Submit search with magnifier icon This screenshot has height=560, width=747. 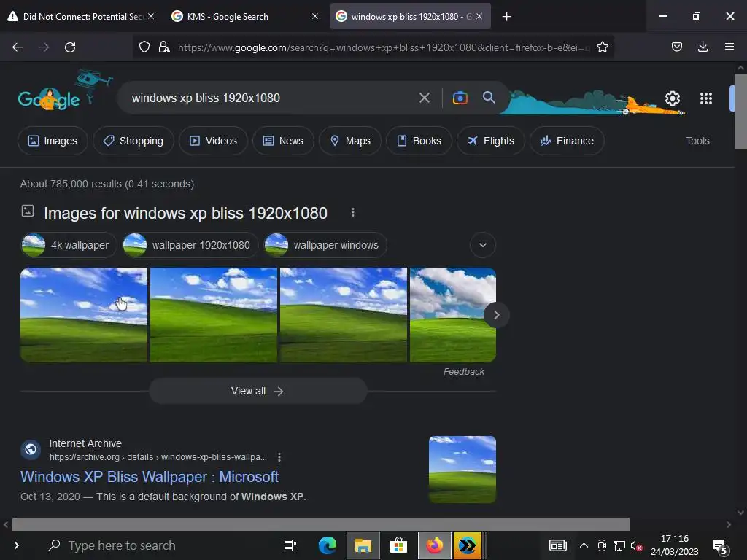(x=489, y=98)
